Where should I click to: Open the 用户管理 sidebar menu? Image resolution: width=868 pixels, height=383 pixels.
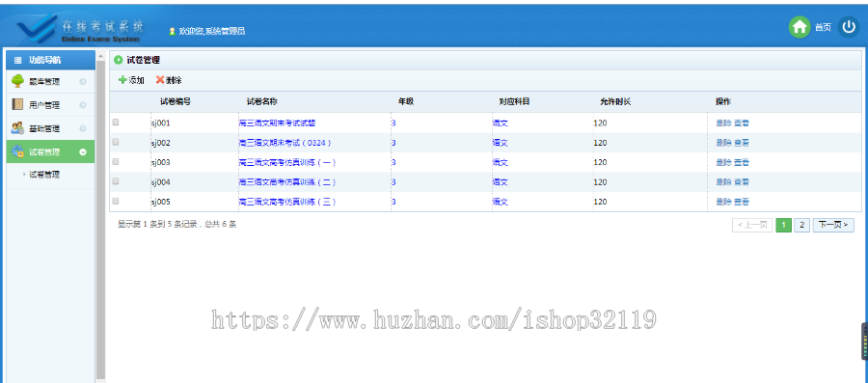50,105
